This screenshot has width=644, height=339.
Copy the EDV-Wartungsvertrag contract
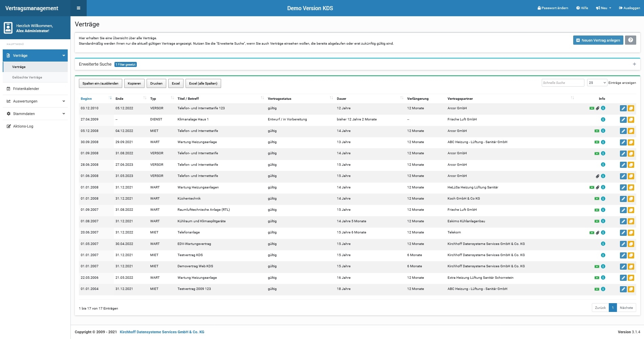point(631,244)
